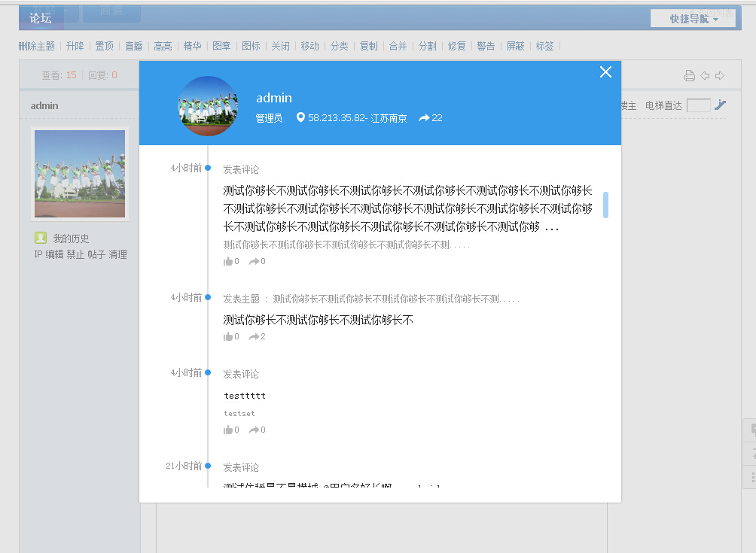The width and height of the screenshot is (756, 553).
Task: Click the location pin icon beside the IP address
Action: tap(300, 117)
